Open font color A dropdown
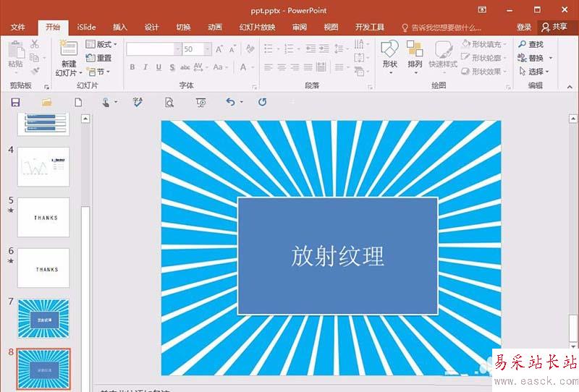579x392 pixels. tap(247, 67)
